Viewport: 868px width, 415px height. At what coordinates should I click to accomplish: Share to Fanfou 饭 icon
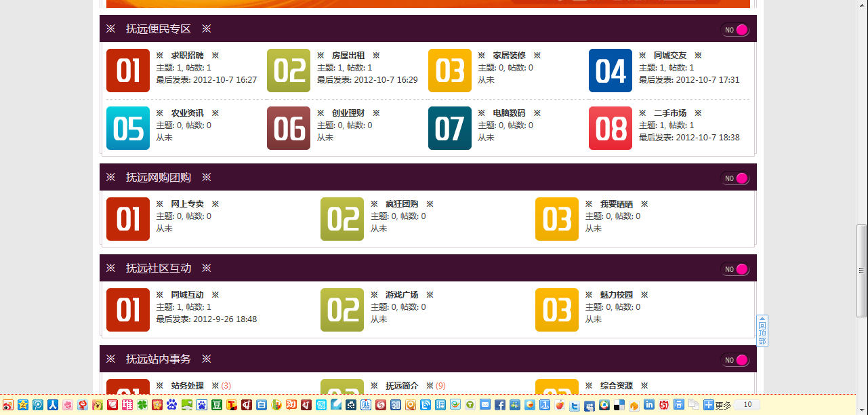point(321,405)
